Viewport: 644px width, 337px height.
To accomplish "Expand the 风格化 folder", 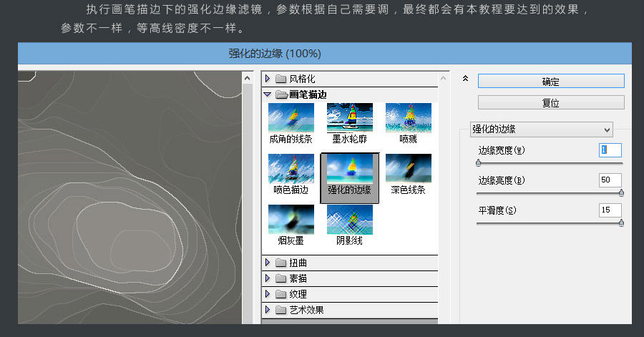I will pyautogui.click(x=268, y=79).
